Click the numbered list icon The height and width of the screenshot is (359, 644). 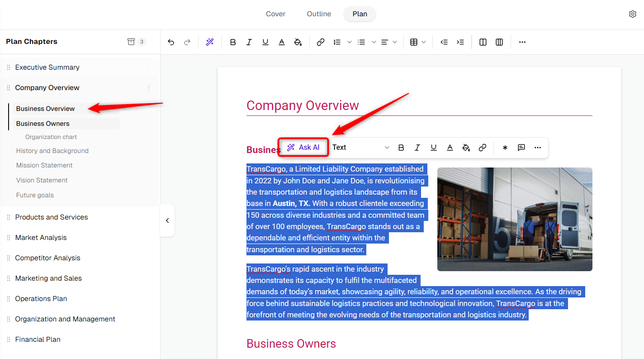tap(337, 42)
